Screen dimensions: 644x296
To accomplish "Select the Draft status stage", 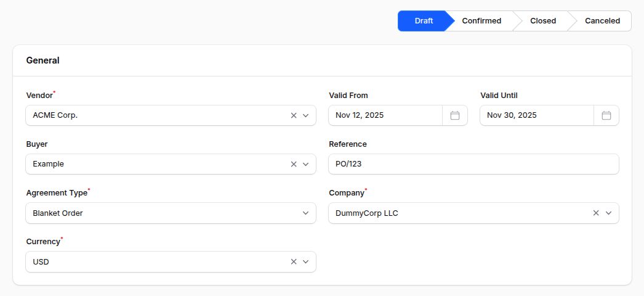I will [423, 21].
